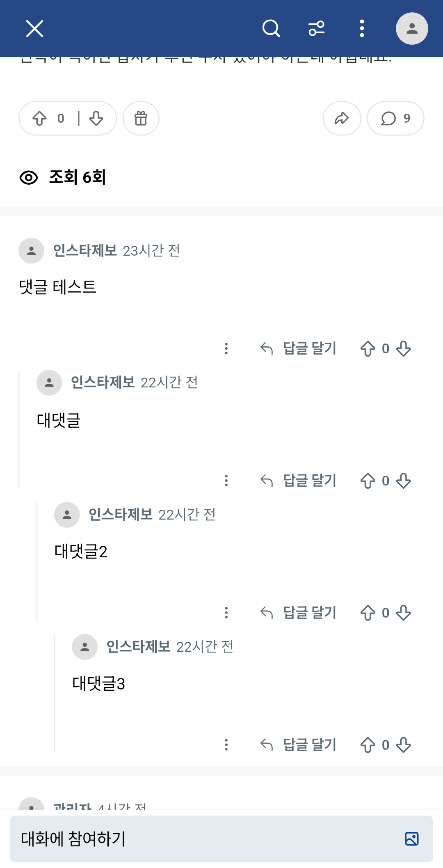Screen dimensions: 443x868
Task: Tap the profile avatar in header
Action: (x=411, y=28)
